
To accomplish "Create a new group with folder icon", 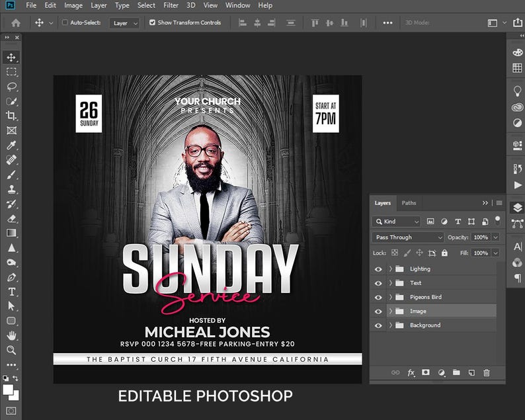I will tap(456, 372).
